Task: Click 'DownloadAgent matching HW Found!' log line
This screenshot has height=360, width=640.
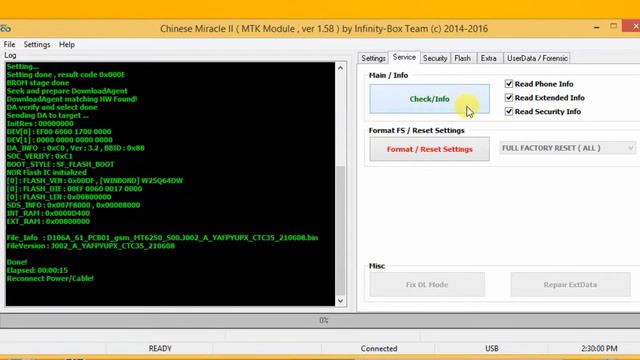Action: (x=72, y=99)
